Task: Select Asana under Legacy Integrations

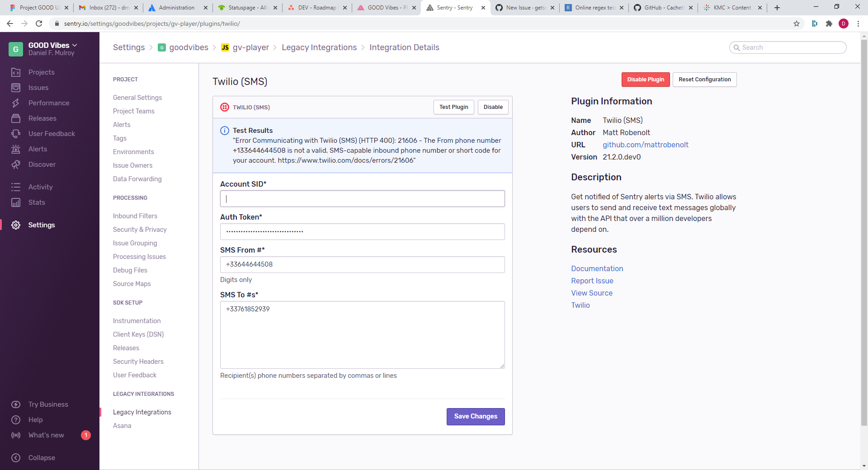Action: (x=122, y=425)
